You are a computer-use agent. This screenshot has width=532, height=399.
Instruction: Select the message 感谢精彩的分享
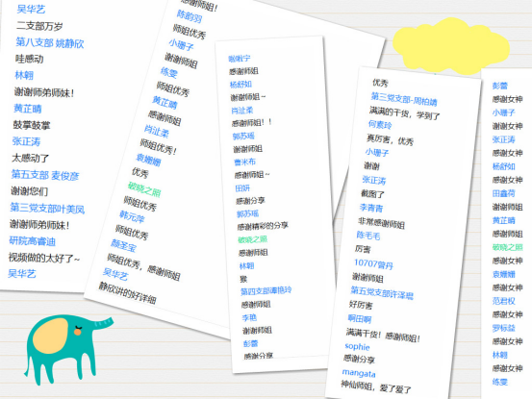tap(263, 226)
